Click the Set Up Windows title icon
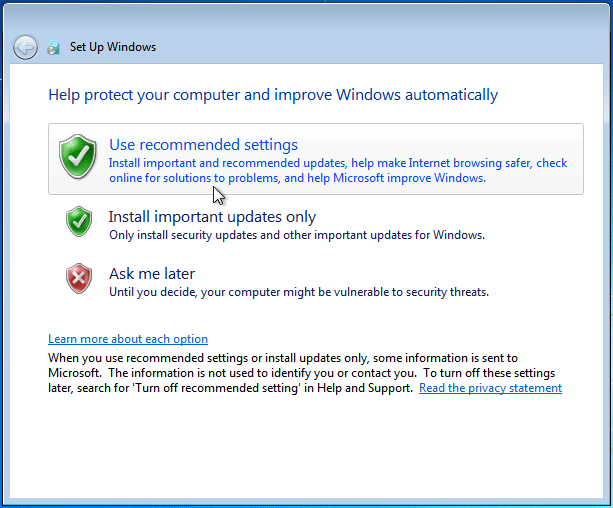Screen dimensions: 613x508 tap(56, 47)
